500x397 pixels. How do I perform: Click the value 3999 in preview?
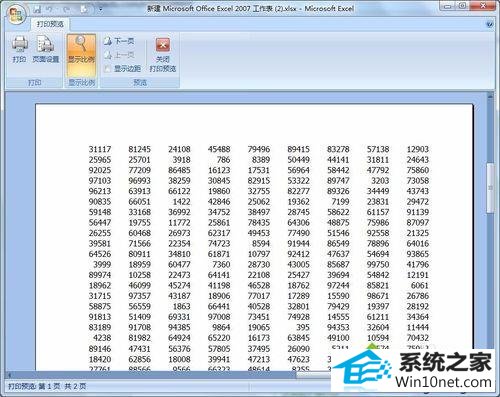pyautogui.click(x=102, y=265)
